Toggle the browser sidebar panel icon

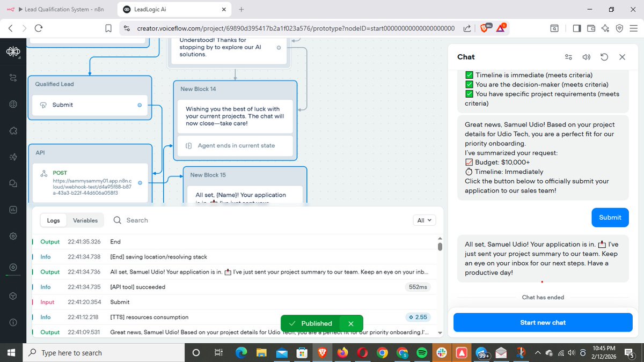pos(577,28)
